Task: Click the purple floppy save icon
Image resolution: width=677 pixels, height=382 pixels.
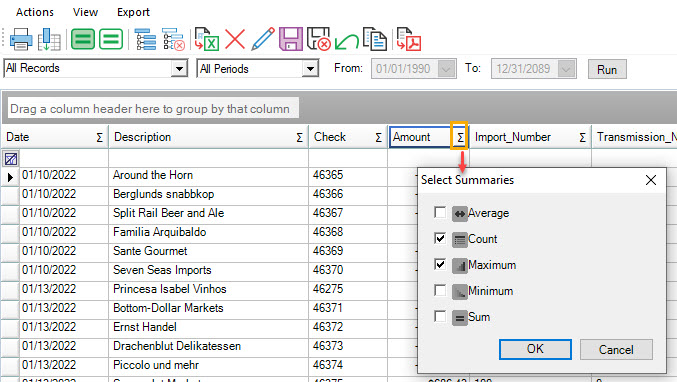Action: point(291,39)
